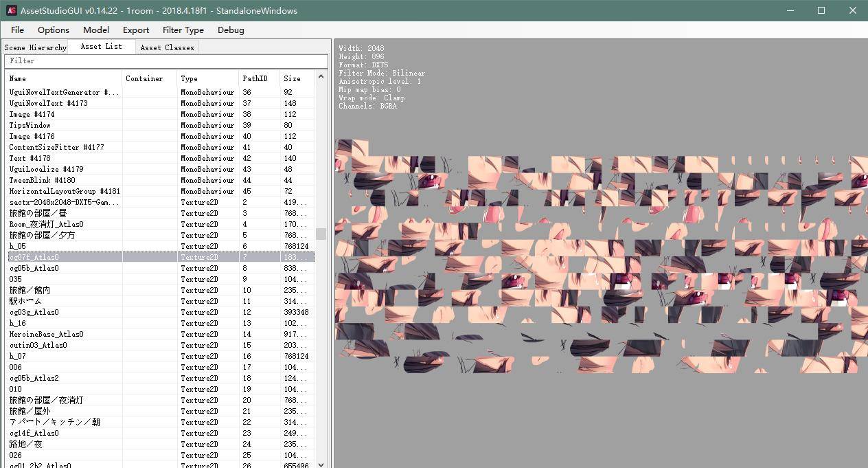Select the TipsWindow asset
Viewport: 868px width, 468px height.
tap(160, 125)
